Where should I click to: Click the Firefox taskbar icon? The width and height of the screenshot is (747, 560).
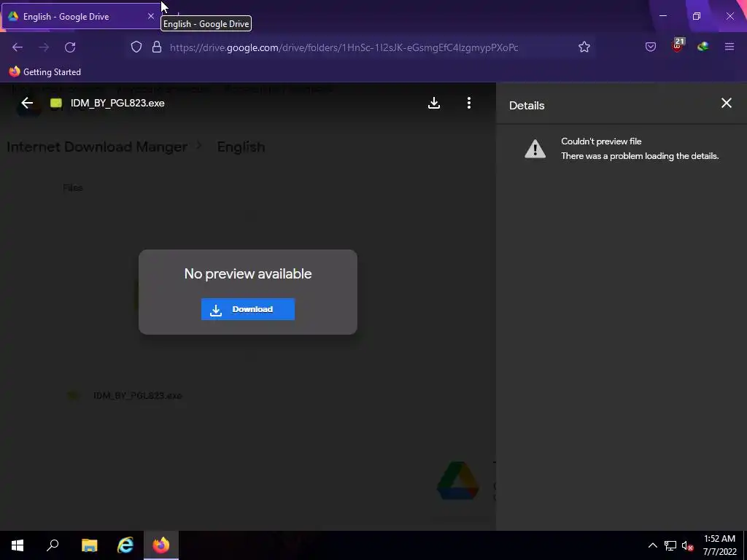click(161, 545)
